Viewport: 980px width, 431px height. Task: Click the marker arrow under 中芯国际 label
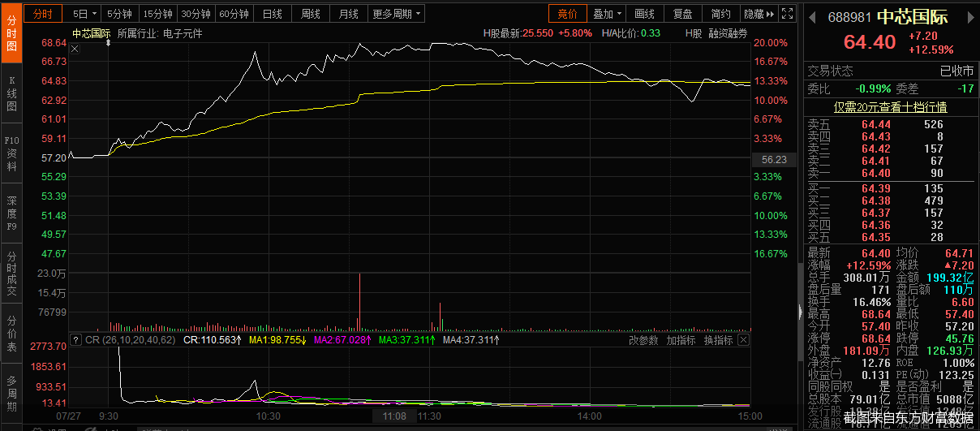click(108, 42)
